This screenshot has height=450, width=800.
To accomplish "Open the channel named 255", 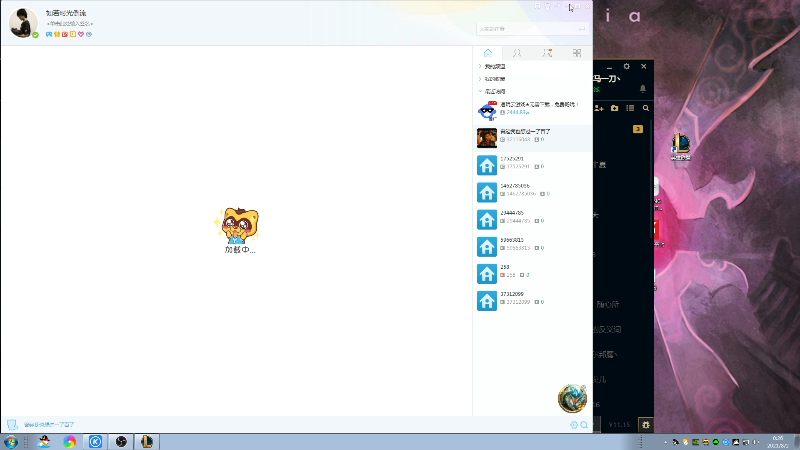I will click(533, 273).
